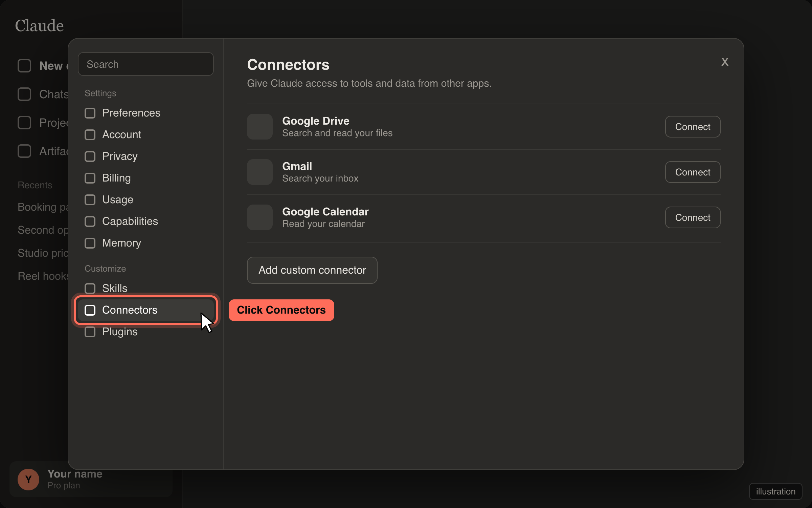Viewport: 812px width, 508px height.
Task: Click the Gmail connector icon
Action: 260,172
